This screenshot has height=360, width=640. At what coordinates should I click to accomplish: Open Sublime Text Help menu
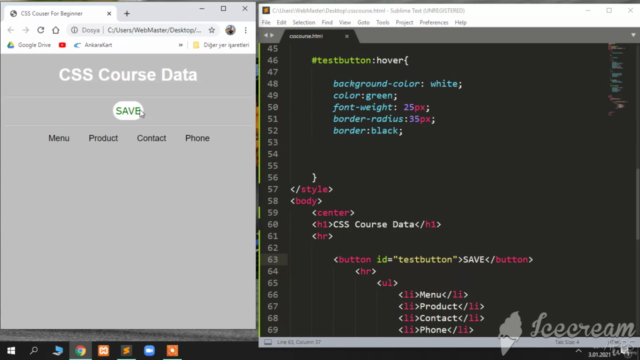click(460, 22)
